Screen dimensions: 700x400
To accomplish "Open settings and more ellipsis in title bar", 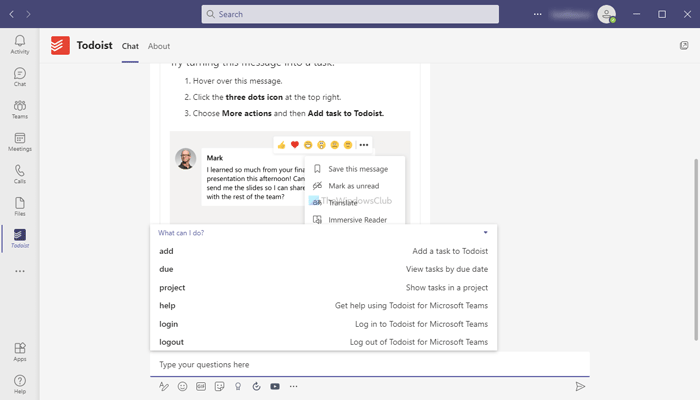I will (x=538, y=14).
